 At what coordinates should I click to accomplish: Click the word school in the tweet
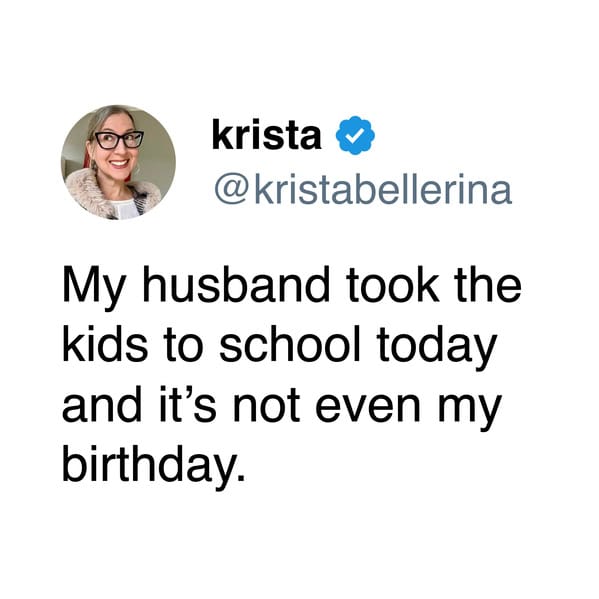[290, 345]
